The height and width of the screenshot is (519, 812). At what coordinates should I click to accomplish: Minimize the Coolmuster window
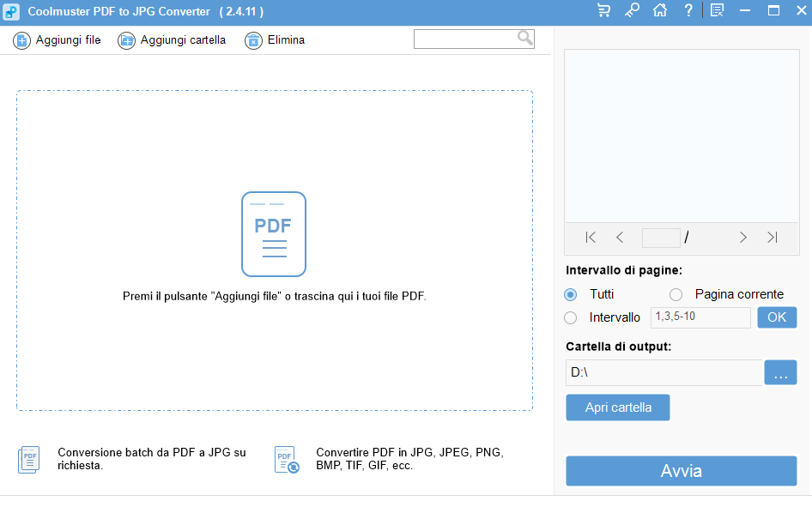click(x=745, y=10)
